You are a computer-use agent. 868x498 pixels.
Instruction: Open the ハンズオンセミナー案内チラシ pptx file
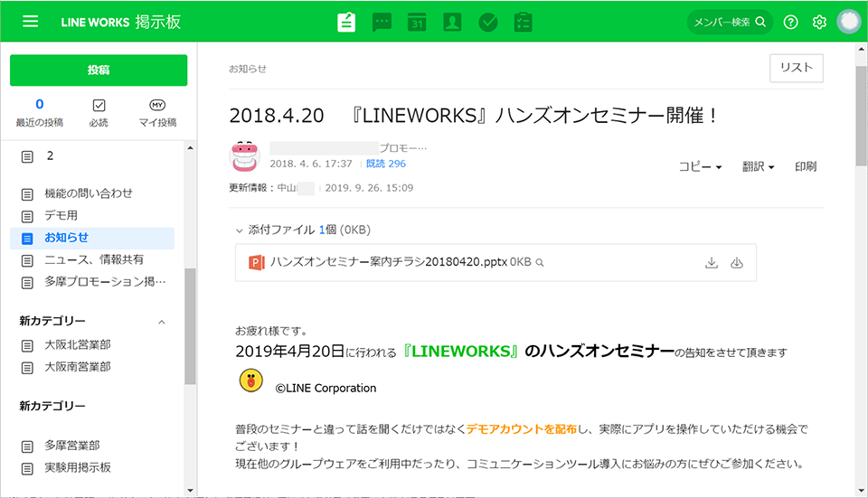point(389,262)
